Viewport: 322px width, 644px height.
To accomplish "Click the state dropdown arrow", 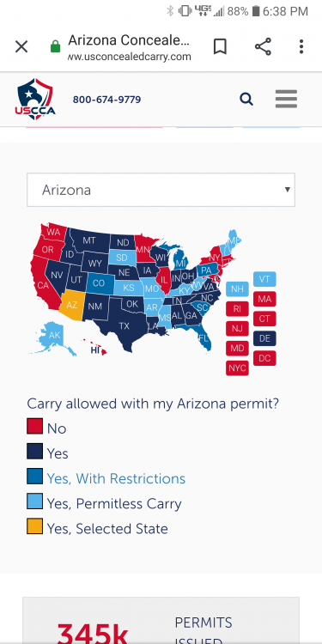I will (x=288, y=190).
